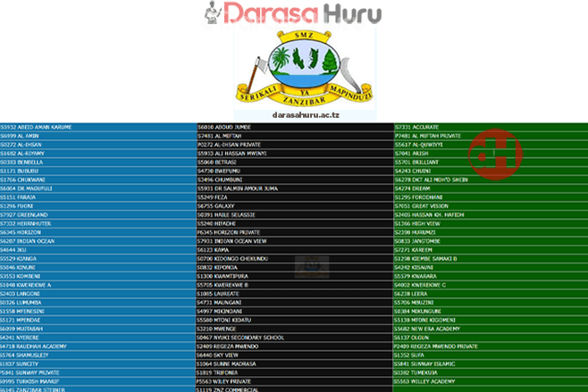
Task: Open S5701 BRILLIANT school link
Action: (417, 163)
